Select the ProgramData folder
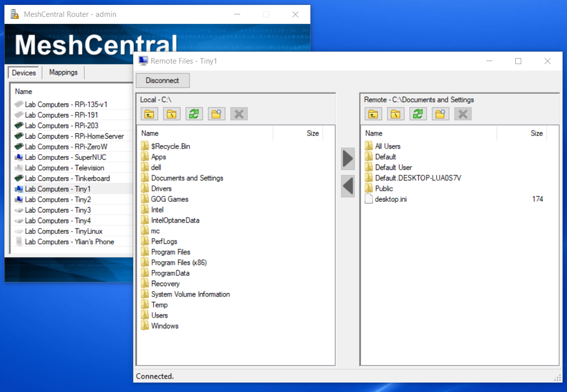This screenshot has height=392, width=567. point(165,273)
